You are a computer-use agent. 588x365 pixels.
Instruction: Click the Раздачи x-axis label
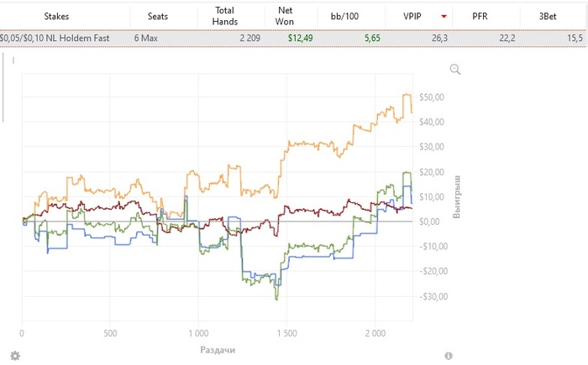pos(218,348)
